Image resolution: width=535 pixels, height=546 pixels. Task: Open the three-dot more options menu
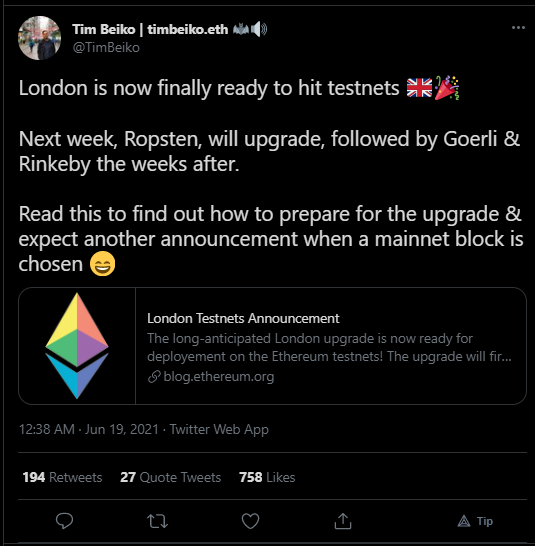[x=518, y=28]
